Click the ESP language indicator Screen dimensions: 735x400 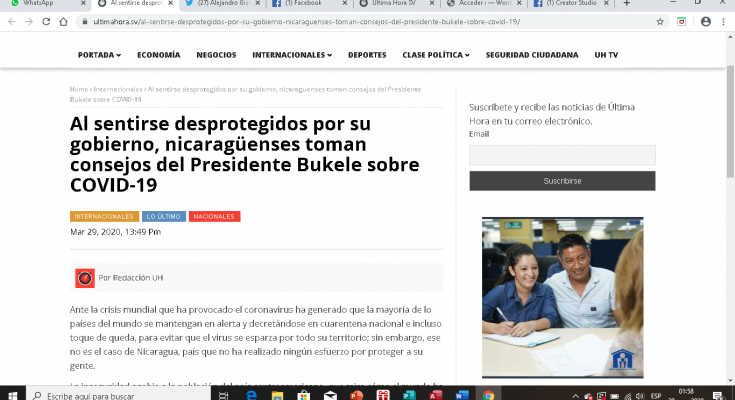[x=656, y=396]
